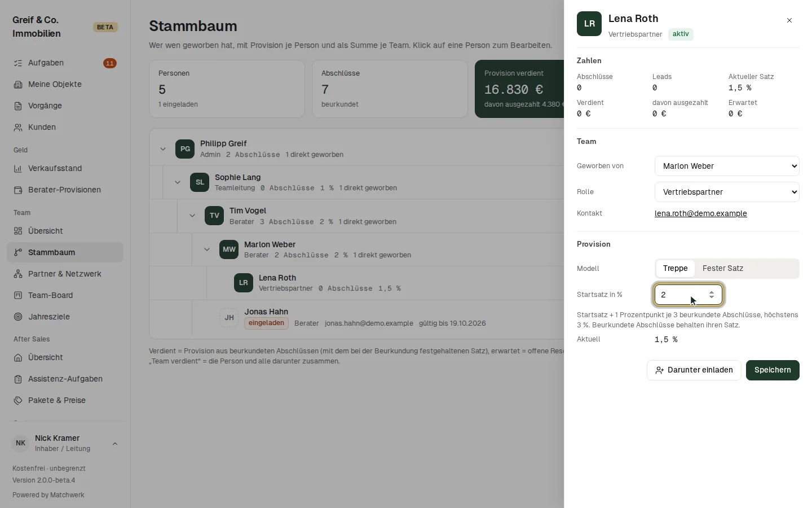Collapse the Philipp Greif tree node

[x=163, y=149]
